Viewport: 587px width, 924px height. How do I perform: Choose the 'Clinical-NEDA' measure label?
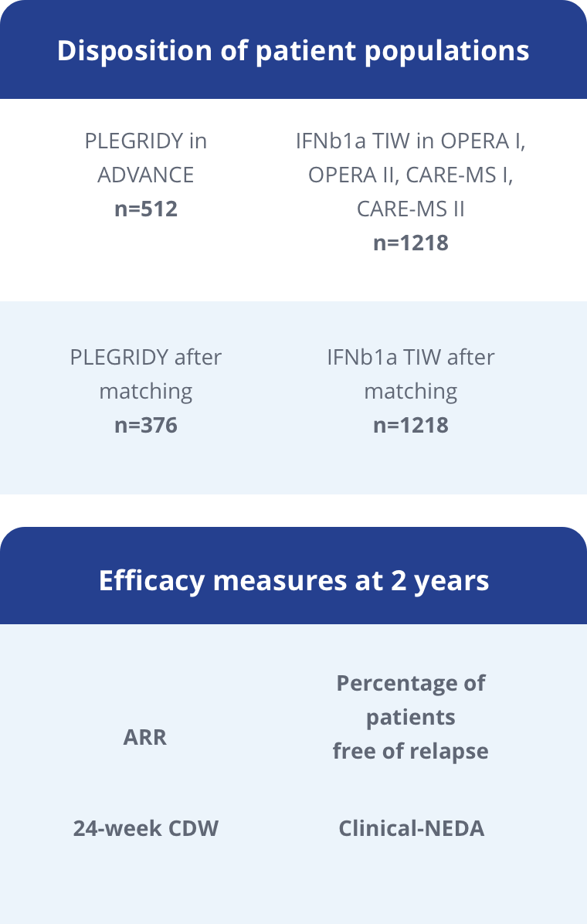pyautogui.click(x=412, y=828)
